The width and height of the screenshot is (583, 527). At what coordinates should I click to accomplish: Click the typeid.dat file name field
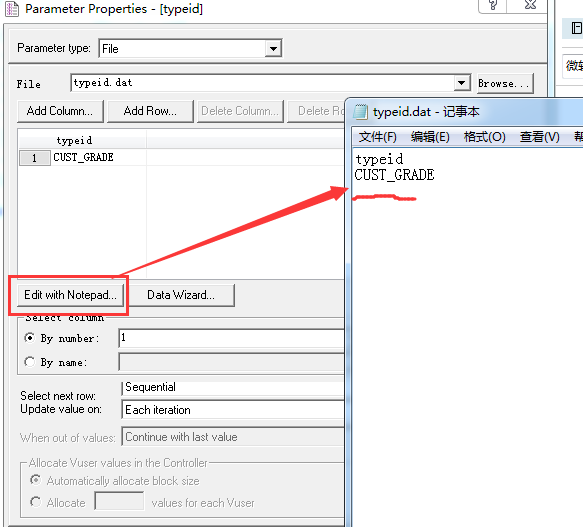pyautogui.click(x=262, y=83)
